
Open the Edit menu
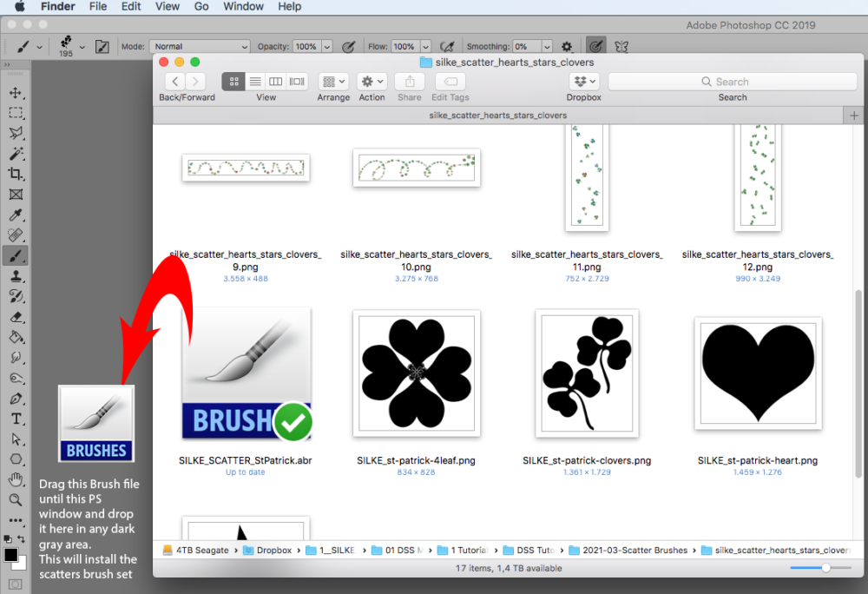pos(131,7)
